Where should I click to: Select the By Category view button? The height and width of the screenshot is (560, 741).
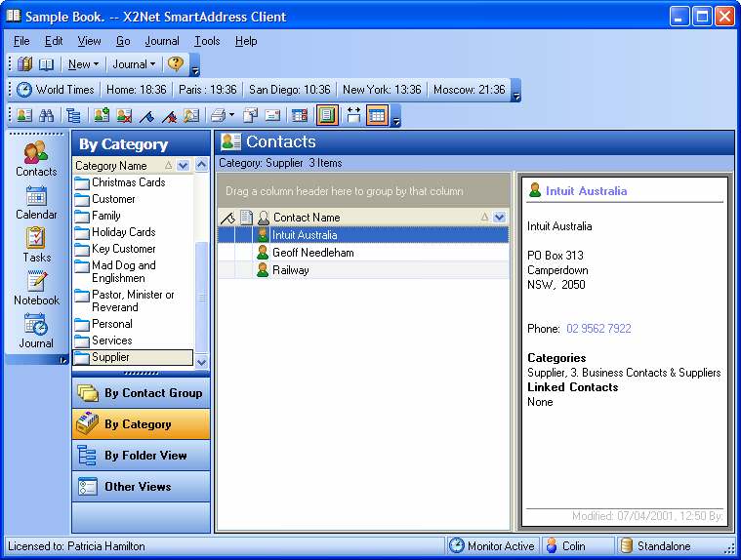[x=141, y=424]
